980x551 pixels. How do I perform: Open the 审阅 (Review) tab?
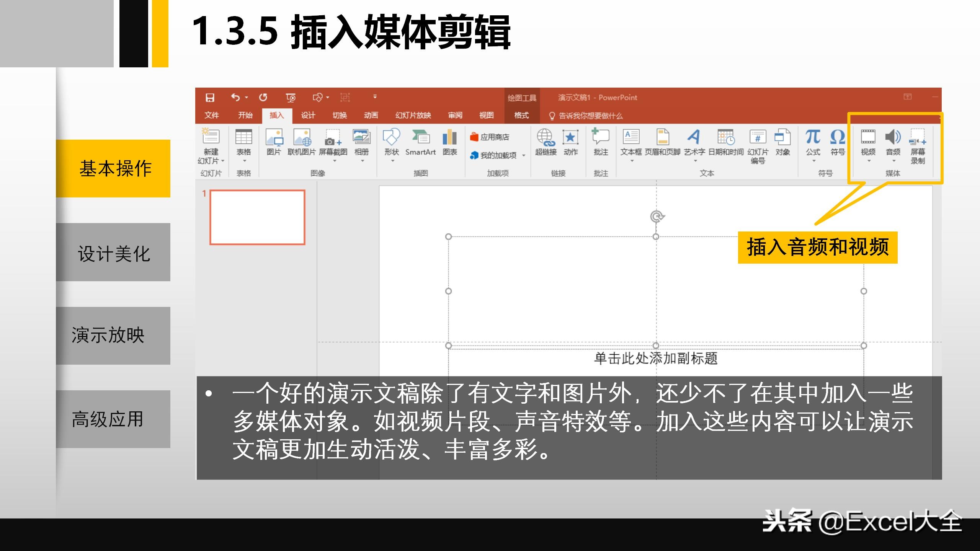pyautogui.click(x=454, y=115)
